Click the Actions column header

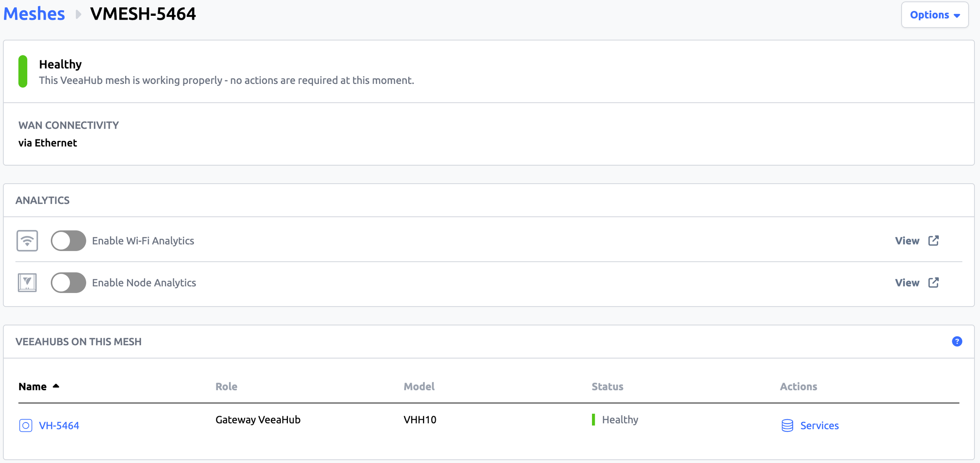pyautogui.click(x=798, y=386)
